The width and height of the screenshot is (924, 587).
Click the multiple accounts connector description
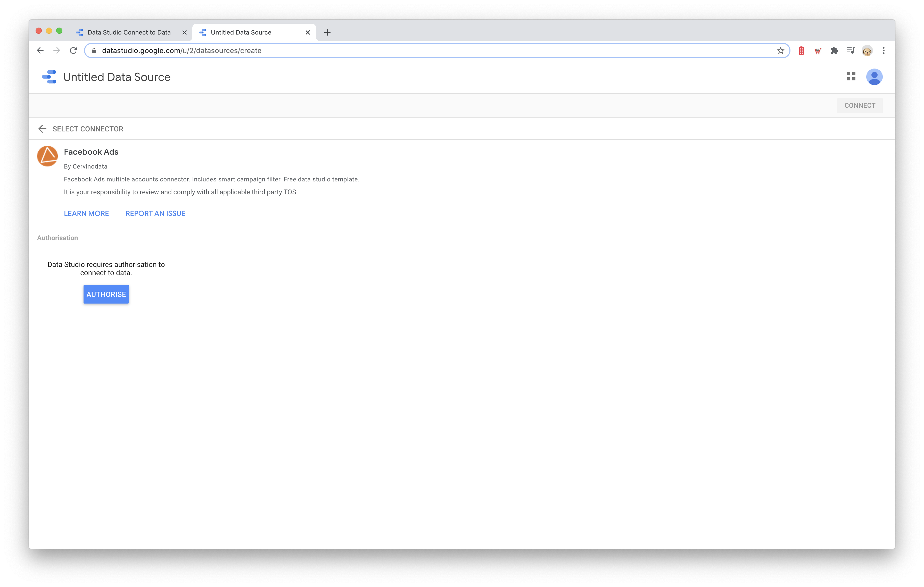211,179
